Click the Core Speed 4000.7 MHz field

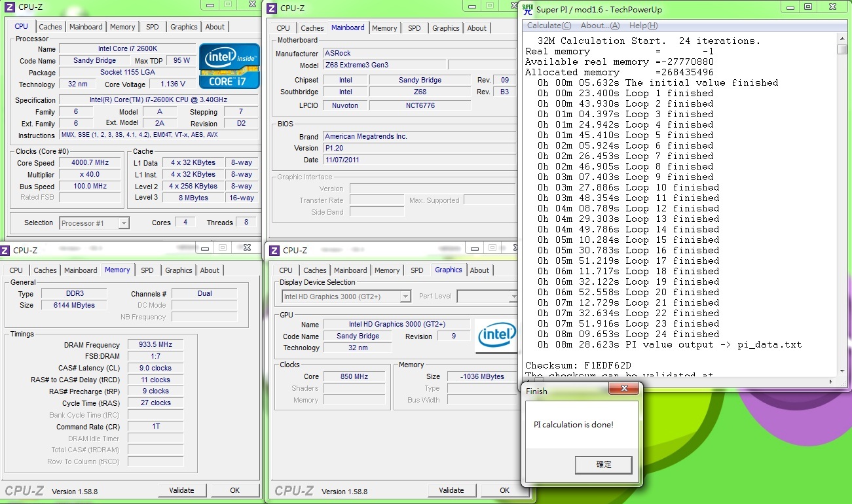click(90, 163)
